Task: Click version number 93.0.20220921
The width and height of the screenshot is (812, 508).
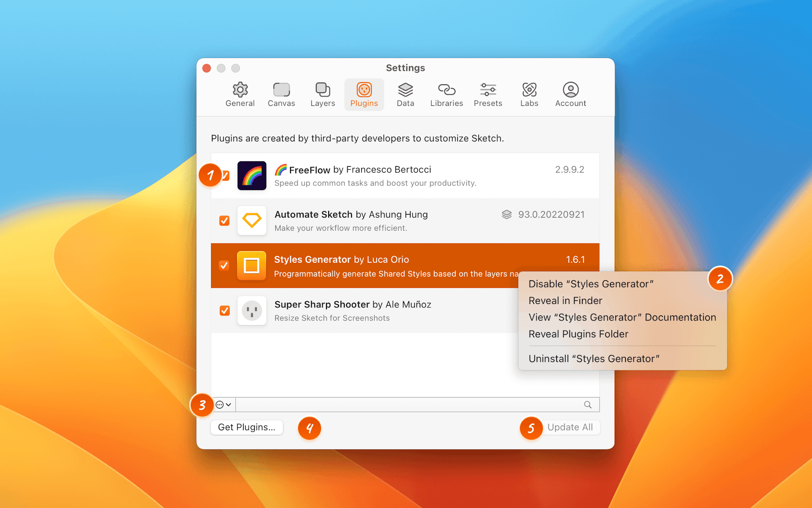Action: [551, 215]
